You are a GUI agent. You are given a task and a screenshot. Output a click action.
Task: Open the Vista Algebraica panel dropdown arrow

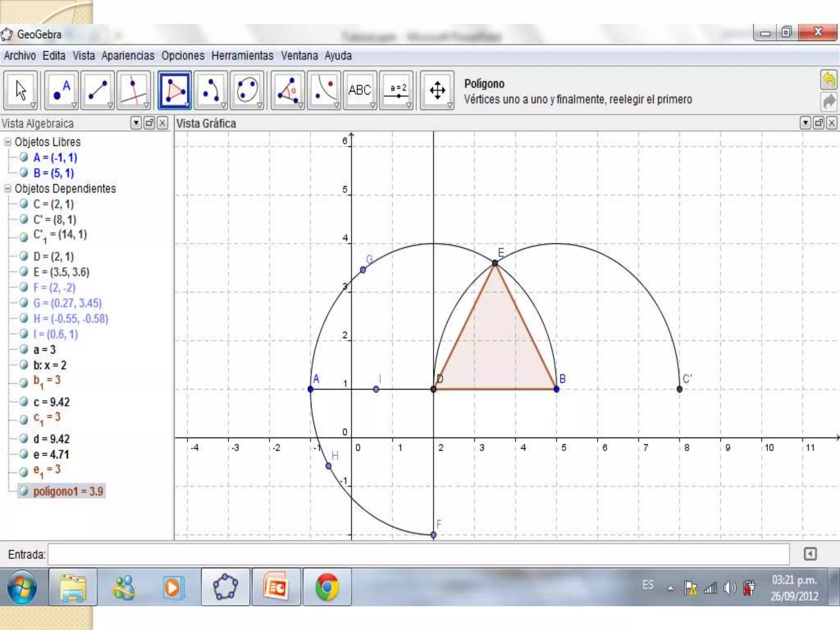click(x=136, y=123)
